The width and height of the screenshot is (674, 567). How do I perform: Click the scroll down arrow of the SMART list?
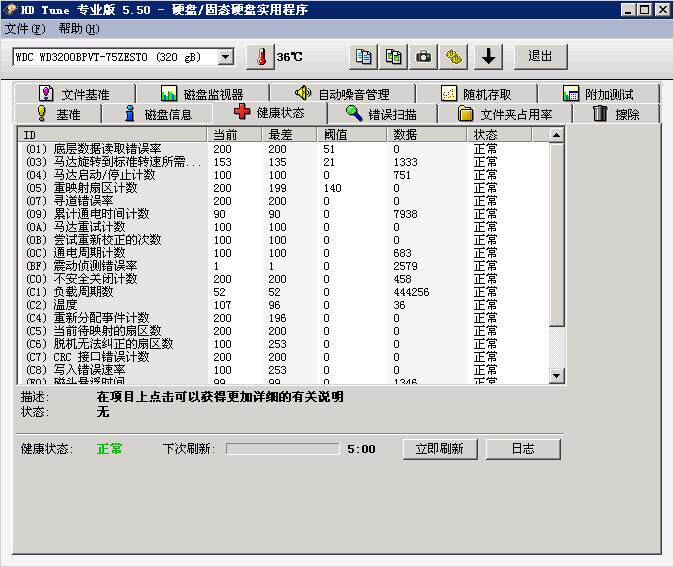pos(557,376)
